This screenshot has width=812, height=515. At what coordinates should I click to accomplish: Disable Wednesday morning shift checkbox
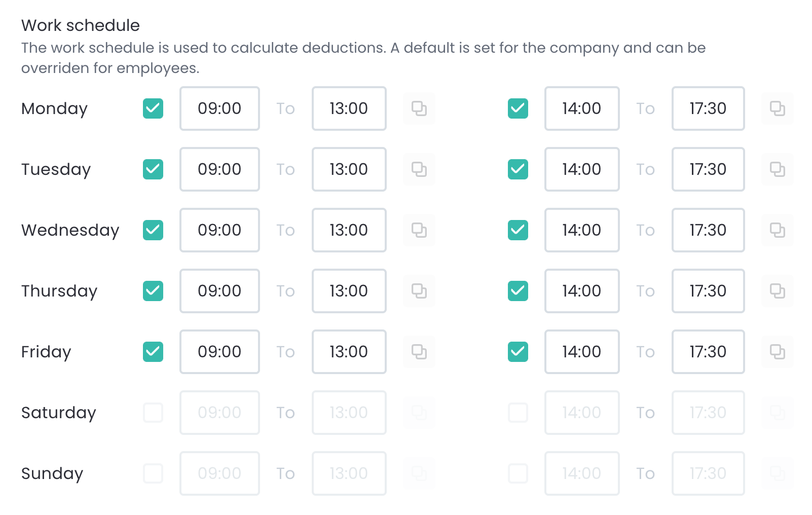pyautogui.click(x=153, y=230)
